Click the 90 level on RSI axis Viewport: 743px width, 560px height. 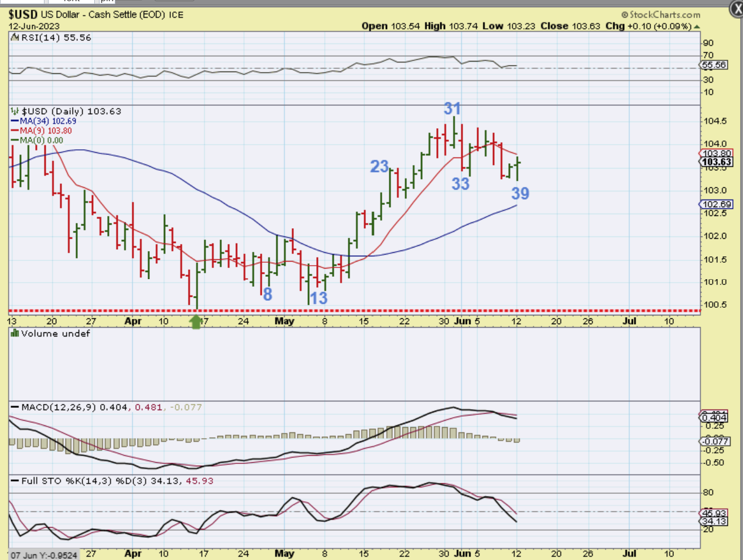pyautogui.click(x=708, y=43)
